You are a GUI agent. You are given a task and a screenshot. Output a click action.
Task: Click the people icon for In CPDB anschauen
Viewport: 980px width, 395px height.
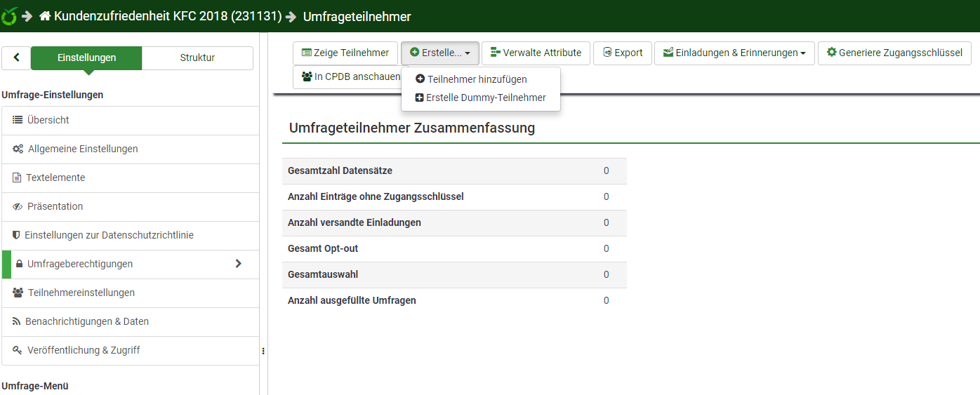tap(307, 76)
